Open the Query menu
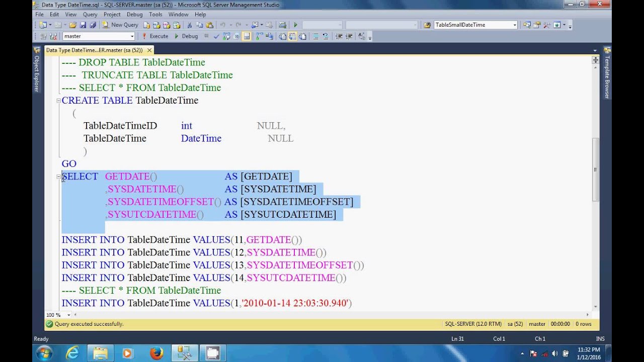This screenshot has width=644, height=362. click(x=90, y=15)
